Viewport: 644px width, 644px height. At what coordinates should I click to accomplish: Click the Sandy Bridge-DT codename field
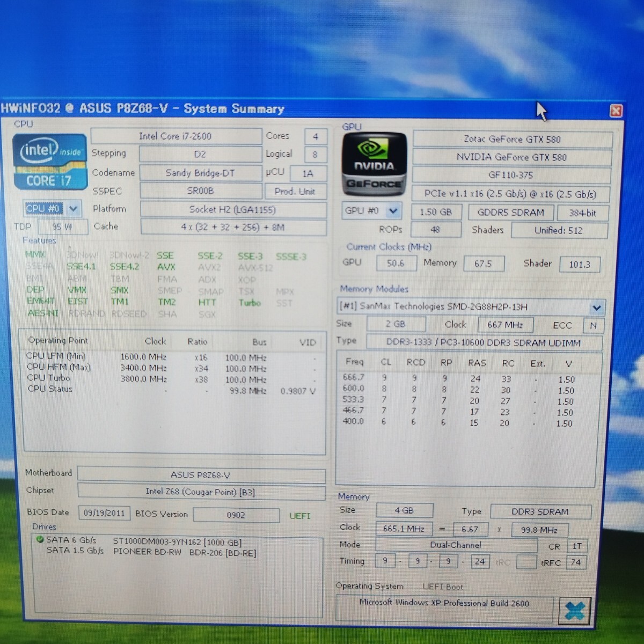200,173
